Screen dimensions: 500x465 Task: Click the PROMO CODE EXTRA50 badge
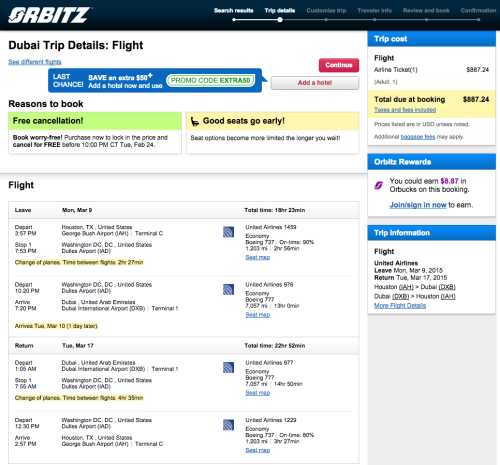point(210,80)
